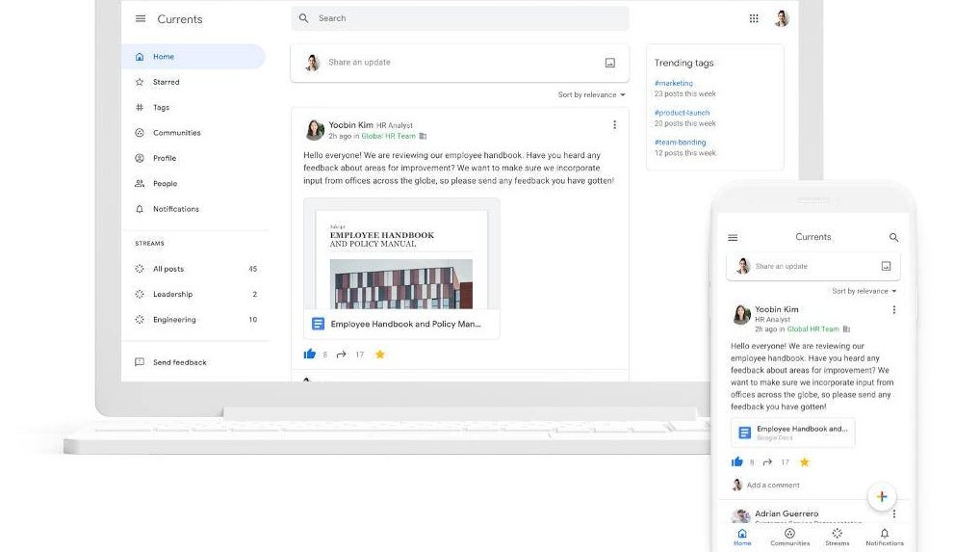Tap Add a comment on the phone

click(772, 486)
